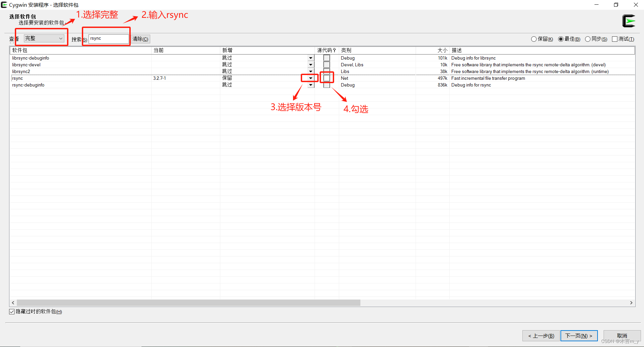
Task: Click the 类别 column header
Action: tap(377, 50)
